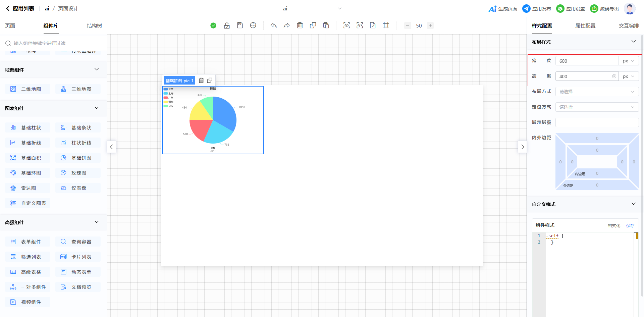This screenshot has width=644, height=317.
Task: Switch to the 属性配置 tab
Action: click(585, 26)
